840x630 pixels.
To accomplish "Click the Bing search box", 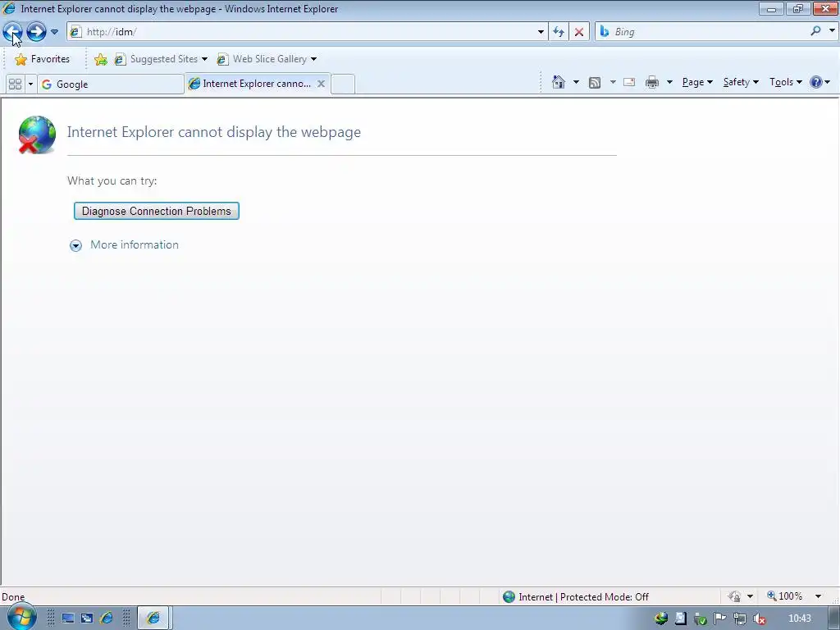I will click(702, 32).
